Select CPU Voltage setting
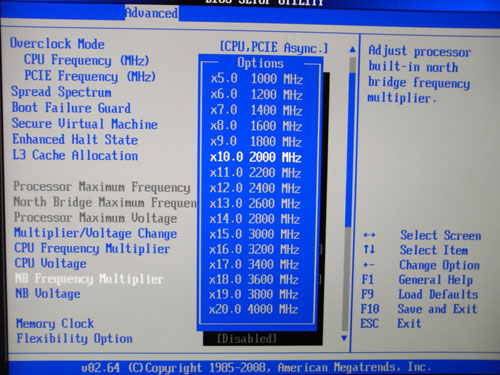 [51, 263]
